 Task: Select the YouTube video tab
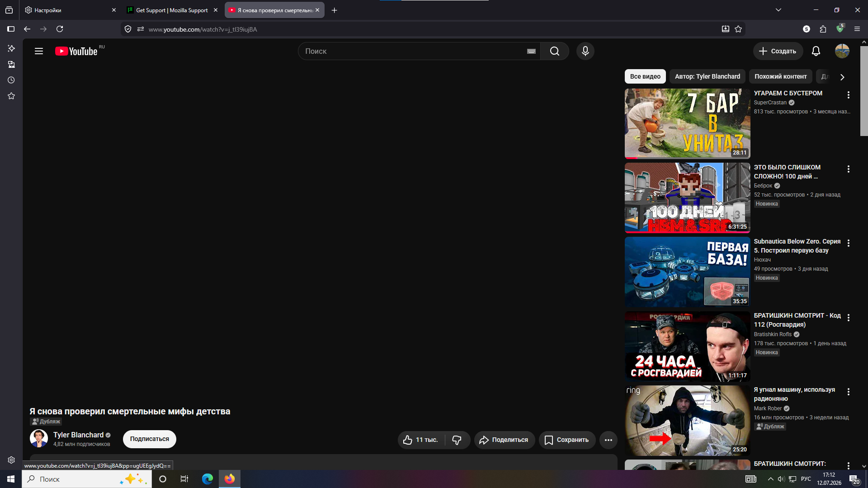pyautogui.click(x=274, y=10)
